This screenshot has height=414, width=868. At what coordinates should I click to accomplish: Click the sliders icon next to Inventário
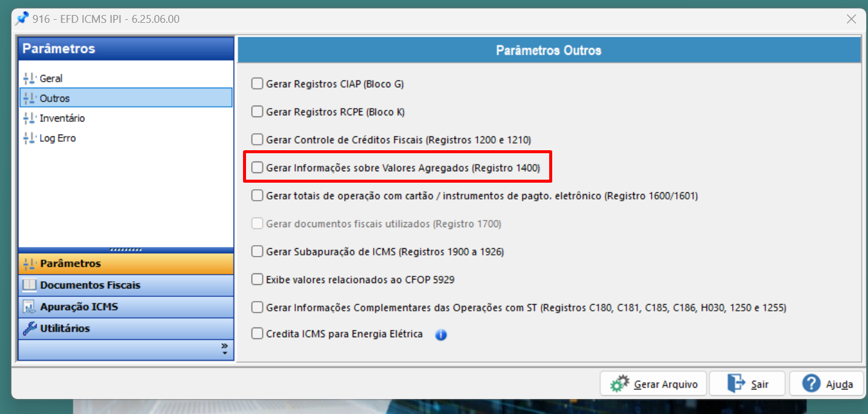pyautogui.click(x=29, y=118)
